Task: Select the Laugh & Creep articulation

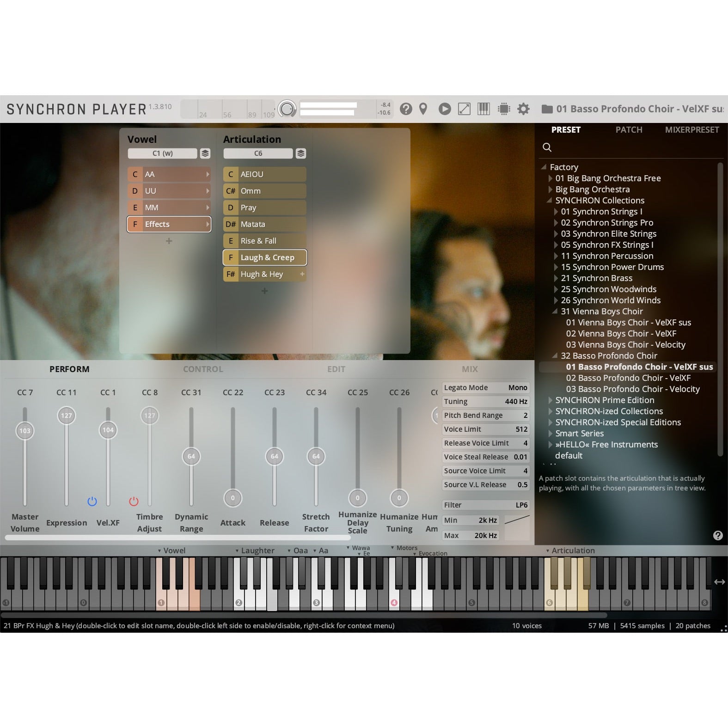Action: click(x=265, y=257)
